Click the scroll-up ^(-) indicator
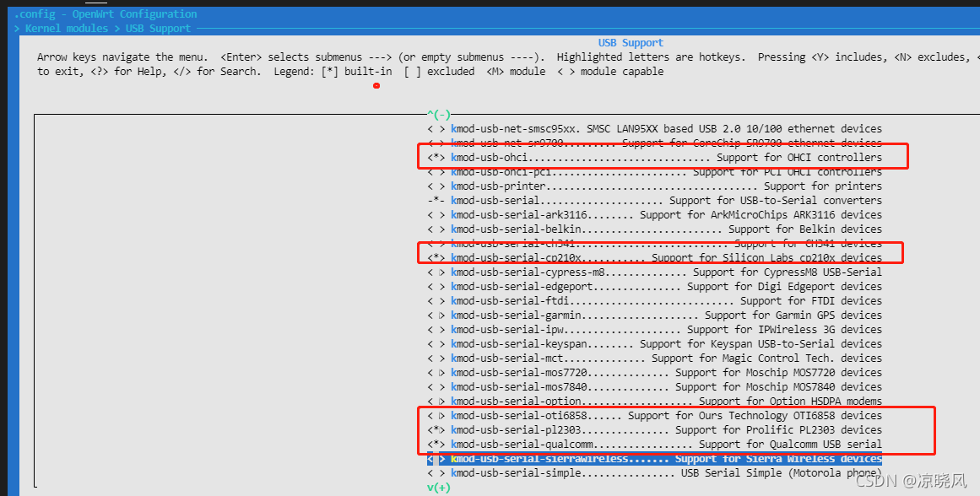 click(x=439, y=115)
